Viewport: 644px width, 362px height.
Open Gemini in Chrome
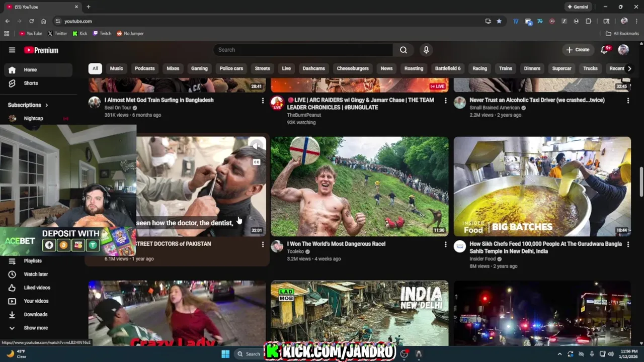tap(578, 7)
